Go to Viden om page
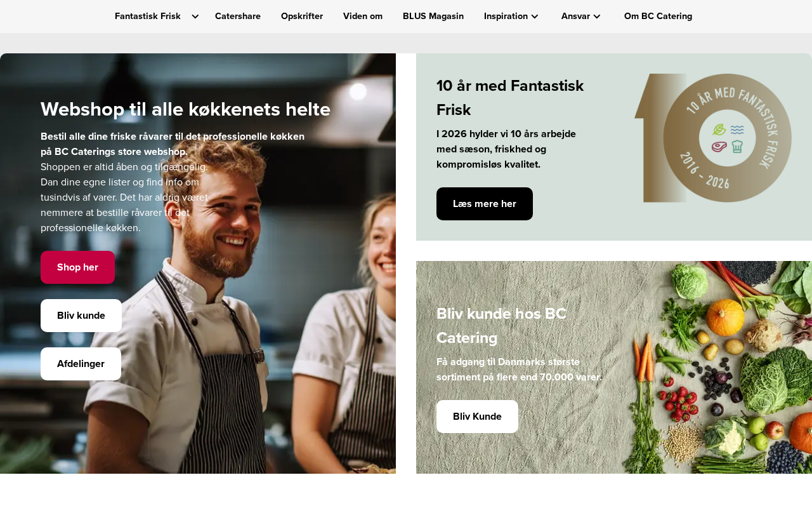 [363, 16]
